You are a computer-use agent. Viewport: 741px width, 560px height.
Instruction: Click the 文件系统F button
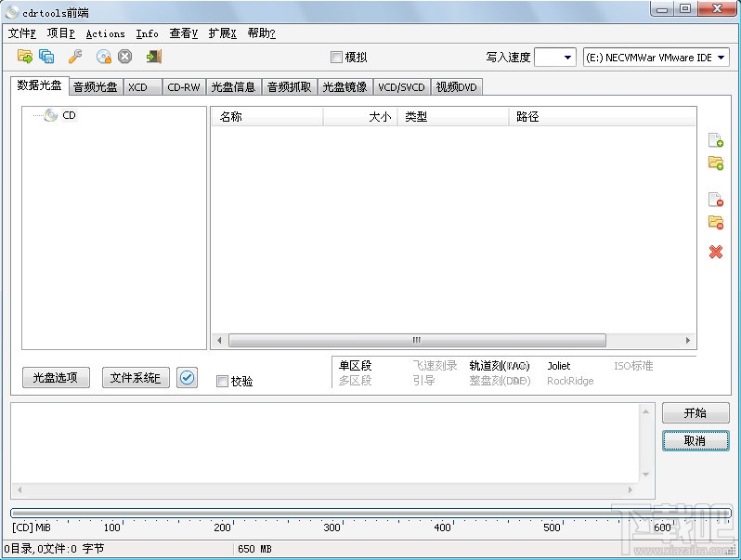point(136,378)
